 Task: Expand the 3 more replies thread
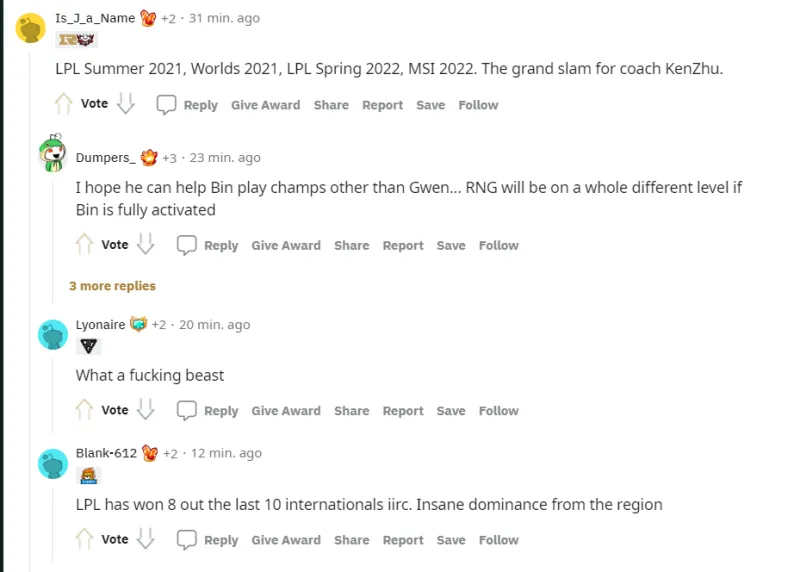pyautogui.click(x=112, y=286)
